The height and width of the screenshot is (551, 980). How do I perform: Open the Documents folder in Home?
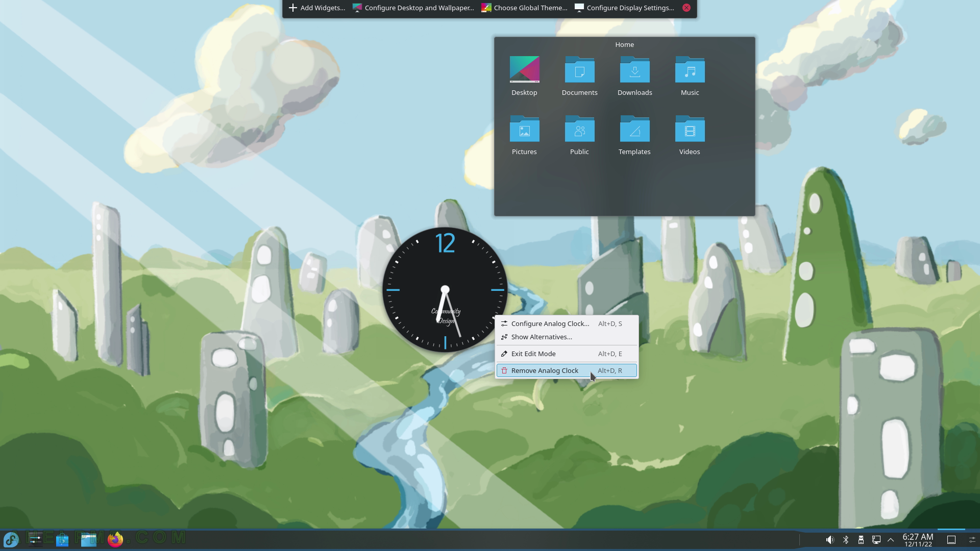[x=579, y=76]
